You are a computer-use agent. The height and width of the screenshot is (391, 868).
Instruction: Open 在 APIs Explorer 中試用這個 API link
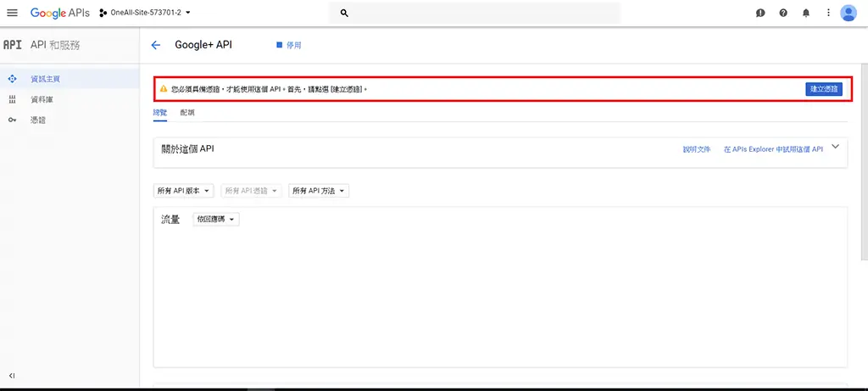[773, 149]
